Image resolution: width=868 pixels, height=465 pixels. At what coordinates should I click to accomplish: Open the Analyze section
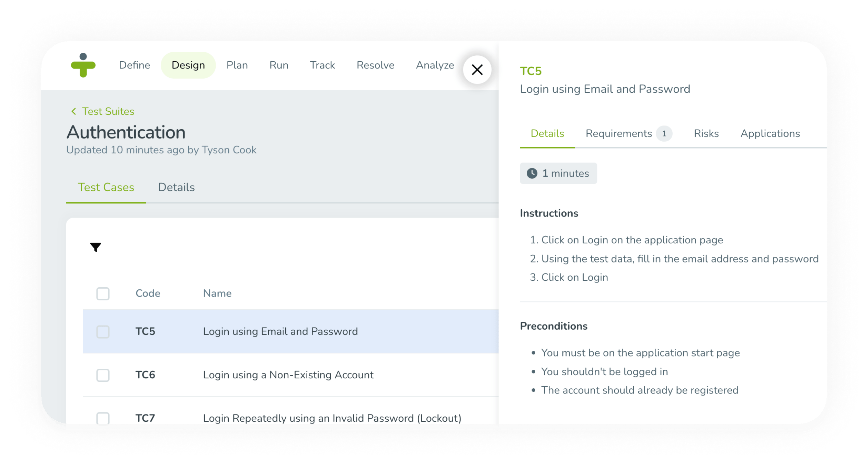pos(435,65)
